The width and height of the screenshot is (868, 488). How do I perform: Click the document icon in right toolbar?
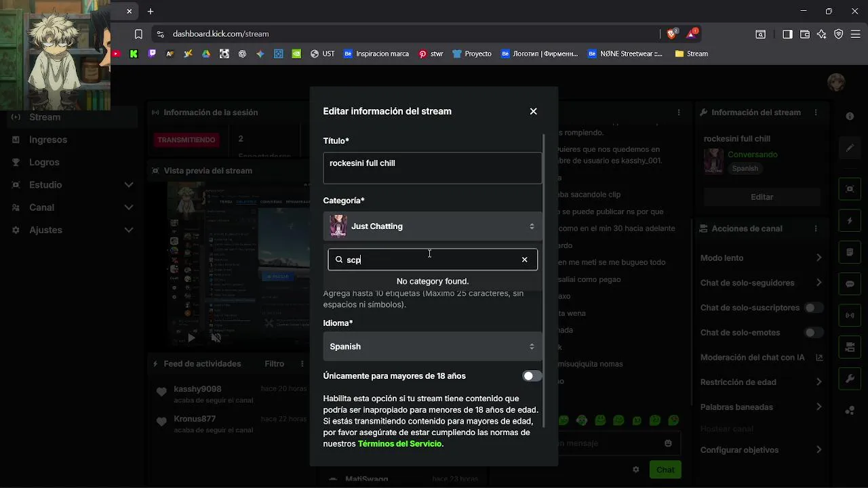850,253
